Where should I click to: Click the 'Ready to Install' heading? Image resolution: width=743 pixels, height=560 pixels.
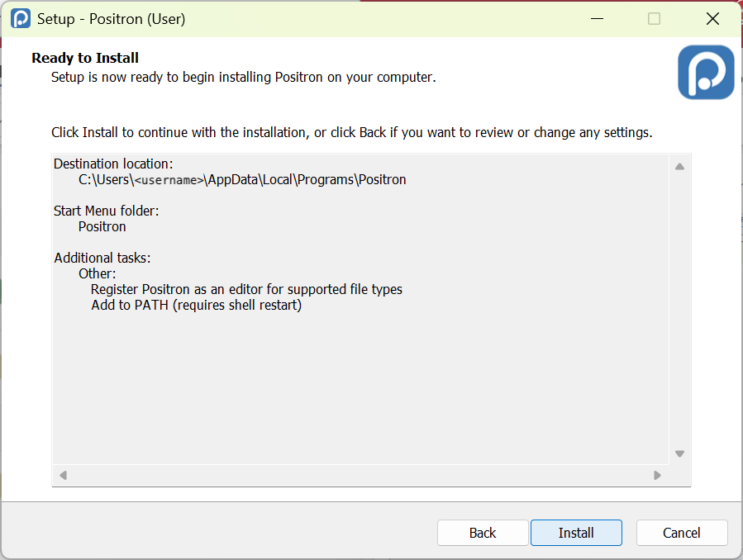[85, 58]
